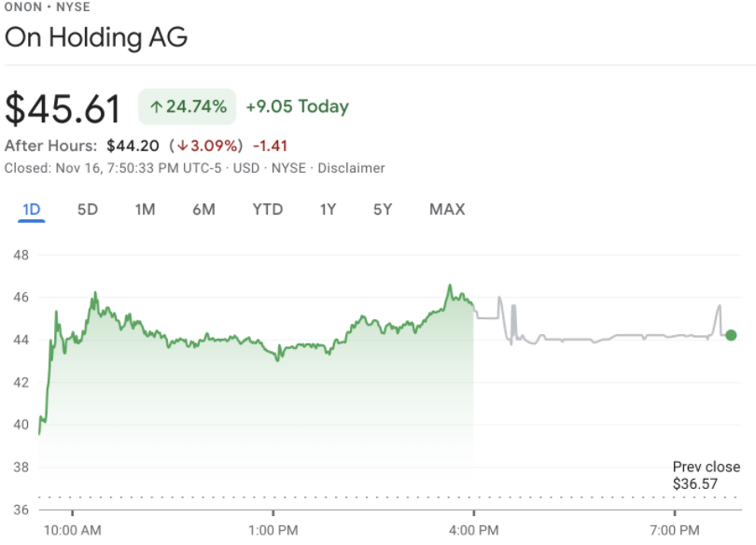Click the green up-arrow percent badge
The width and height of the screenshot is (756, 545).
pos(187,106)
